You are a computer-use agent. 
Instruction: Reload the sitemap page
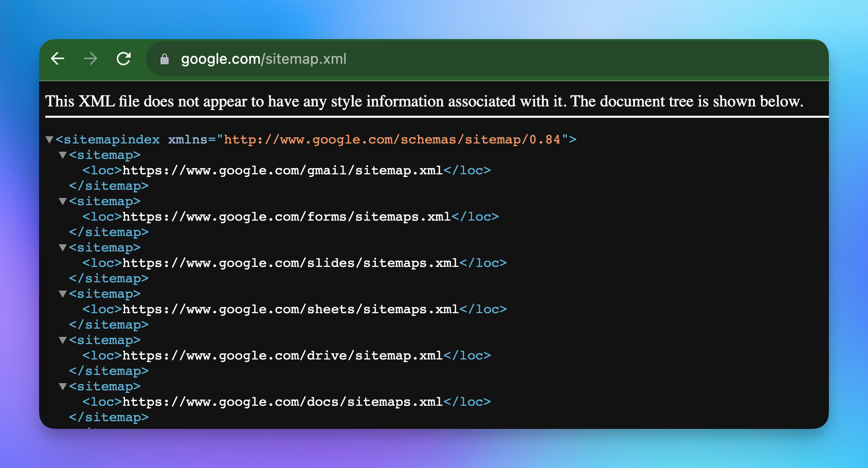[x=123, y=59]
